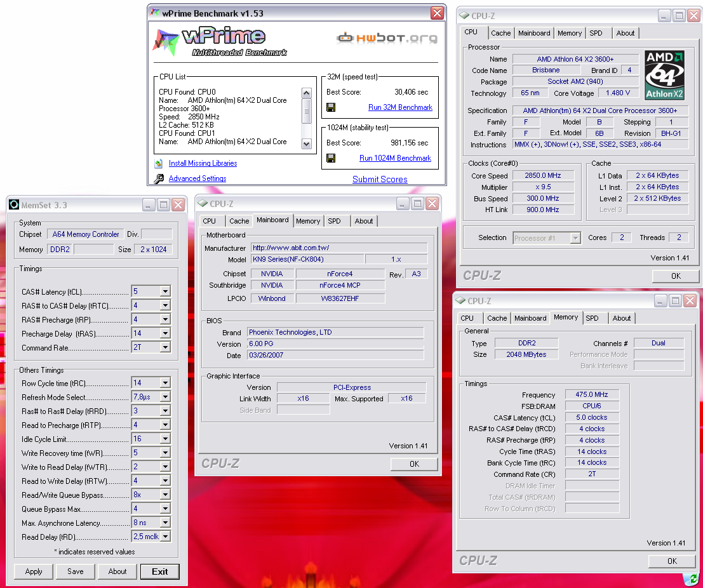Click the Core Speed 2850.0 MHz value
Viewport: 703px width, 588px height.
click(x=542, y=175)
